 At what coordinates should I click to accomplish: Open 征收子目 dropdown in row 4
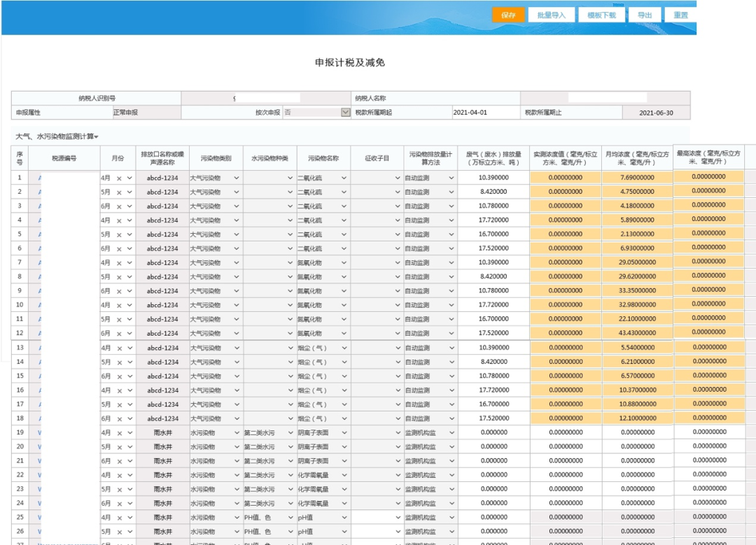(398, 220)
